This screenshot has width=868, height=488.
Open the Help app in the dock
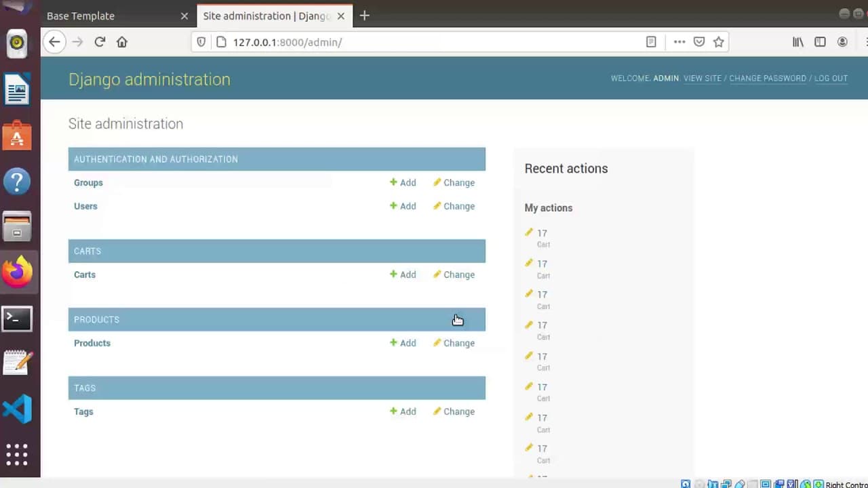[17, 182]
